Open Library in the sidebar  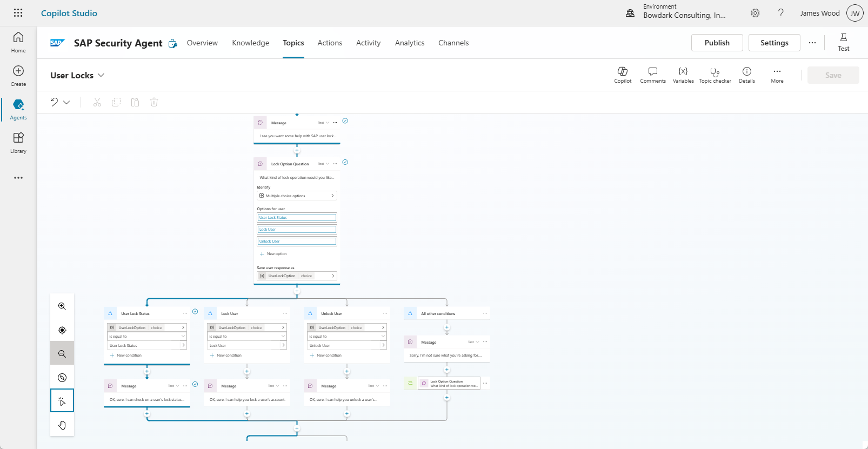click(x=18, y=143)
